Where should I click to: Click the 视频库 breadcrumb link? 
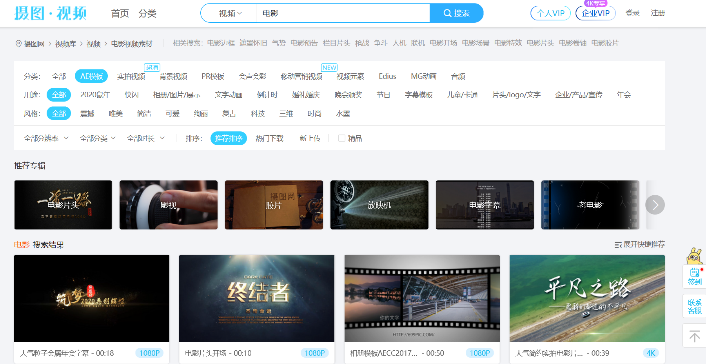67,43
